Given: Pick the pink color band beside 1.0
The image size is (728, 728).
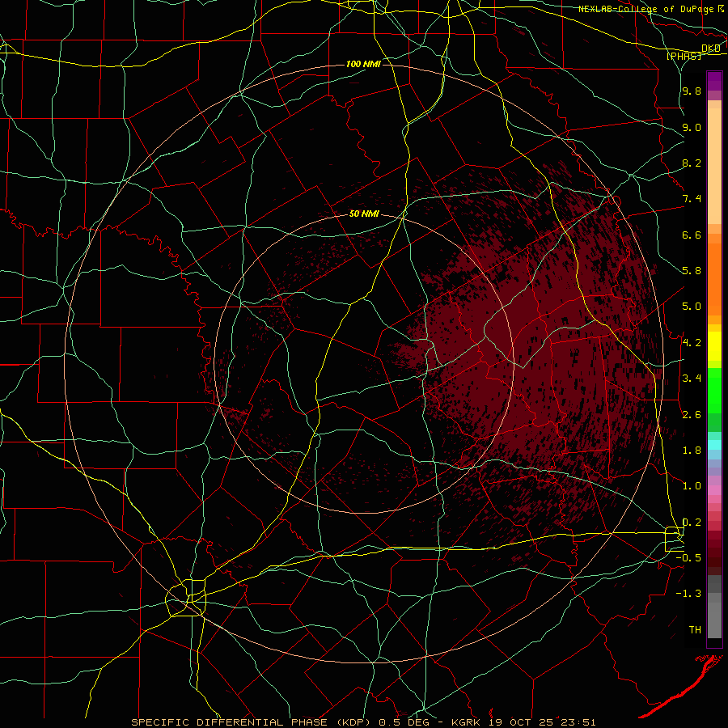Looking at the screenshot, I should click(714, 490).
